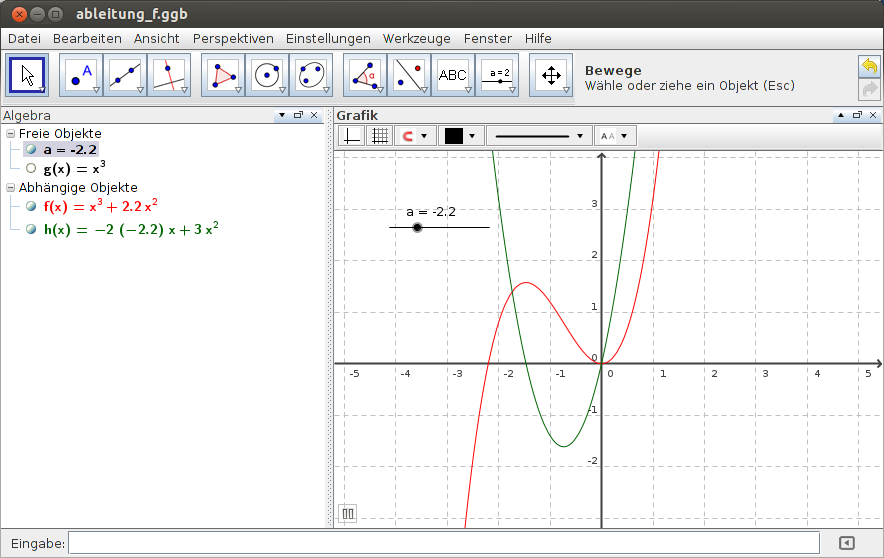
Task: Select the Move Graphics View tool
Action: pyautogui.click(x=551, y=75)
